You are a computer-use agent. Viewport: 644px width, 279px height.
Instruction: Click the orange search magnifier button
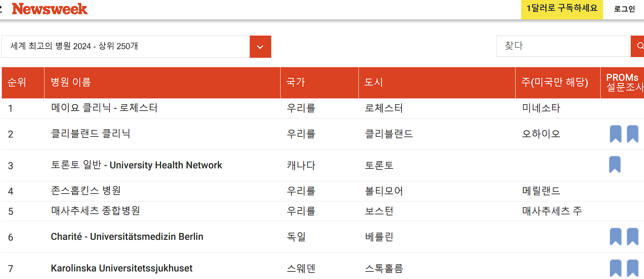point(638,46)
